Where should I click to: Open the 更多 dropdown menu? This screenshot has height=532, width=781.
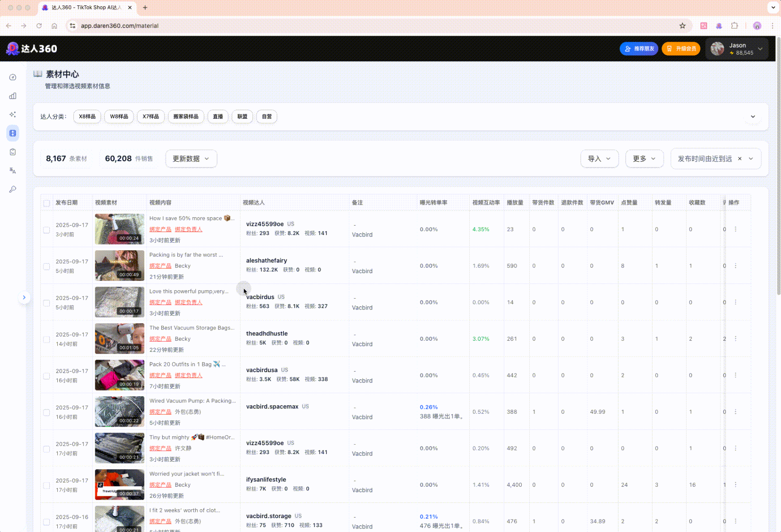644,159
